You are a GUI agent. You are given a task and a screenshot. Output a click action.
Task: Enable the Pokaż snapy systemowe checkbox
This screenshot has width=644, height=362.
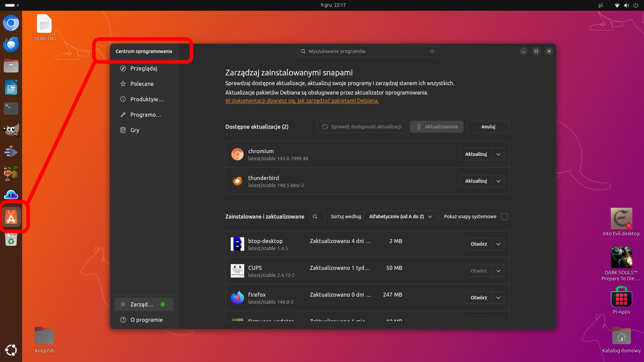pyautogui.click(x=504, y=216)
